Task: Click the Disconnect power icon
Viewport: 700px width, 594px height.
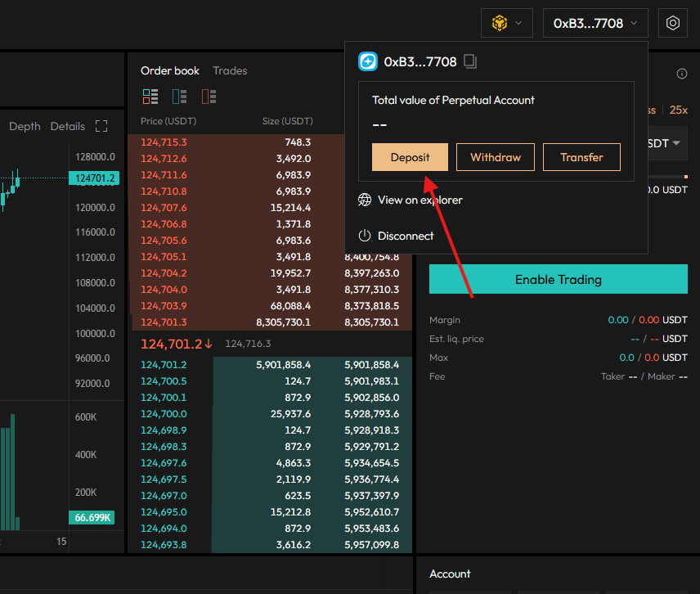Action: 365,236
